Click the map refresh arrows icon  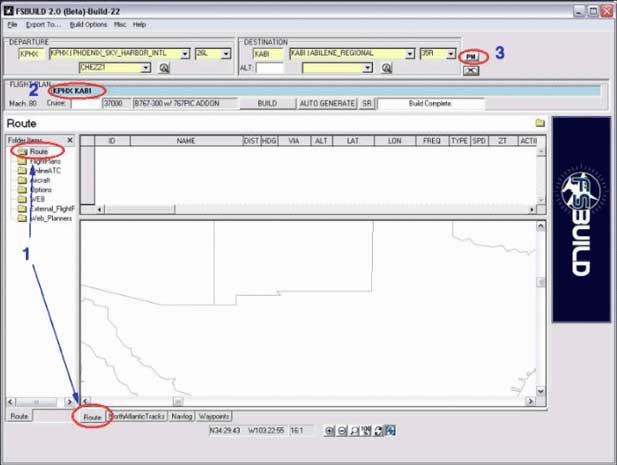378,431
